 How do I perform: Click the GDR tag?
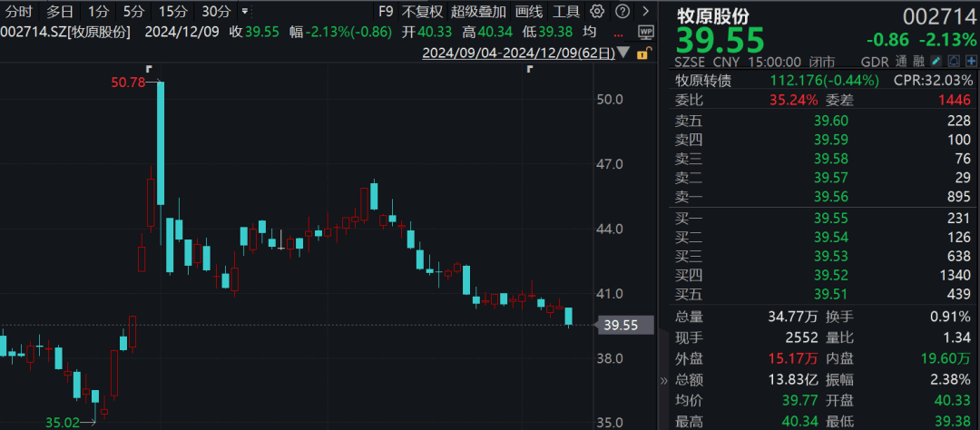coord(875,62)
